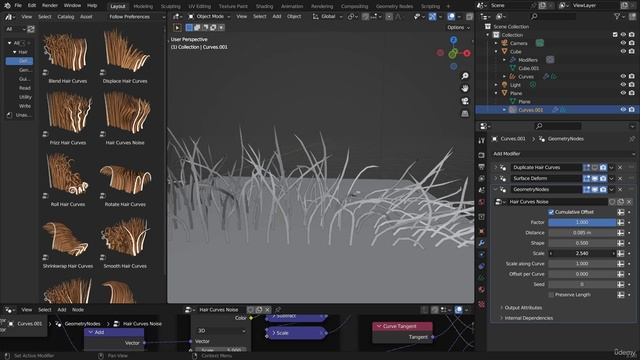Toggle fake user shield for Hair Curves Noise

[612, 202]
